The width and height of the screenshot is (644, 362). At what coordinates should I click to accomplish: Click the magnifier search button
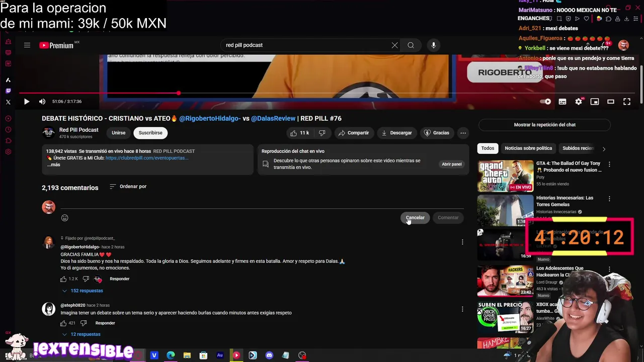coord(411,45)
